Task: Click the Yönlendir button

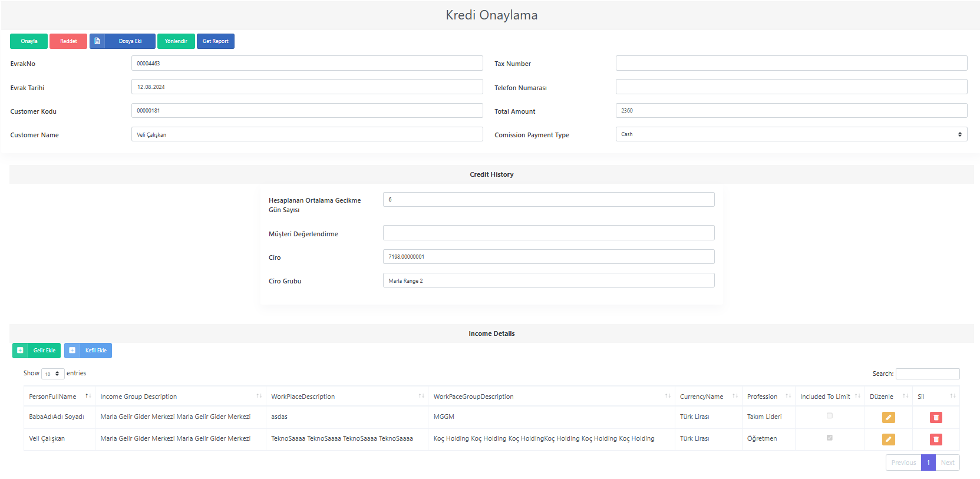Action: pyautogui.click(x=176, y=41)
